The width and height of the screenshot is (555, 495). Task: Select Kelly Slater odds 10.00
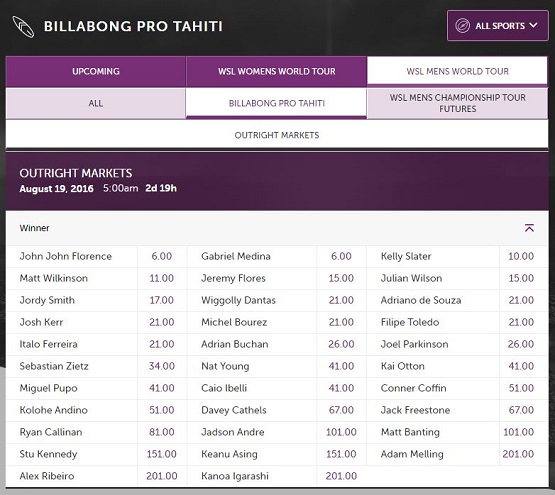[x=521, y=256]
